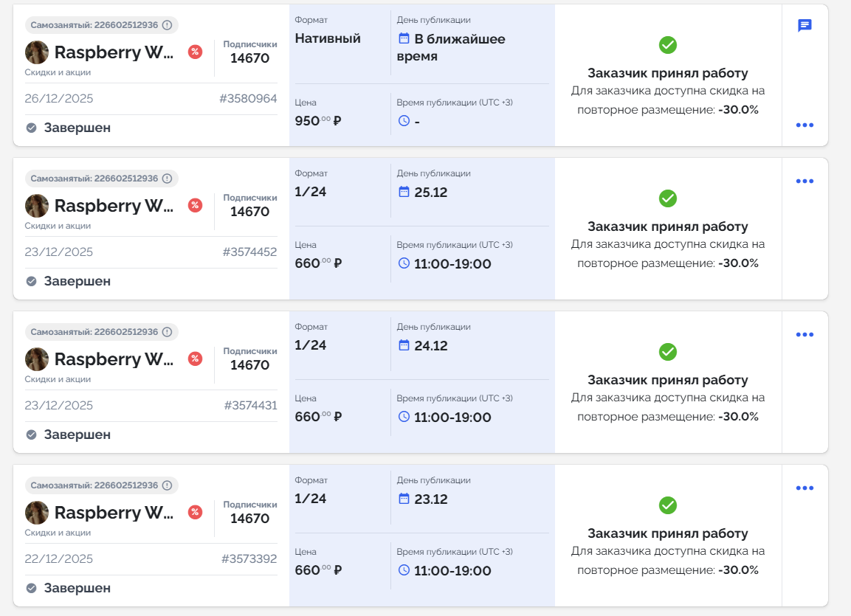
Task: Open Raspberry channel name in order #3574452
Action: tap(114, 206)
